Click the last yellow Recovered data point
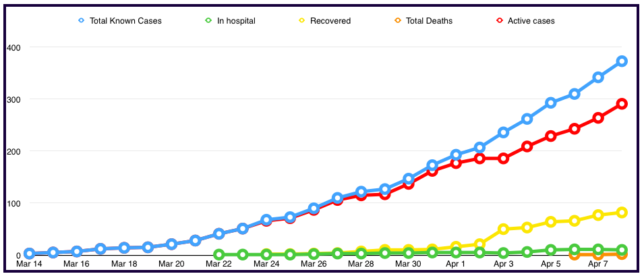The height and width of the screenshot is (274, 644). 622,213
